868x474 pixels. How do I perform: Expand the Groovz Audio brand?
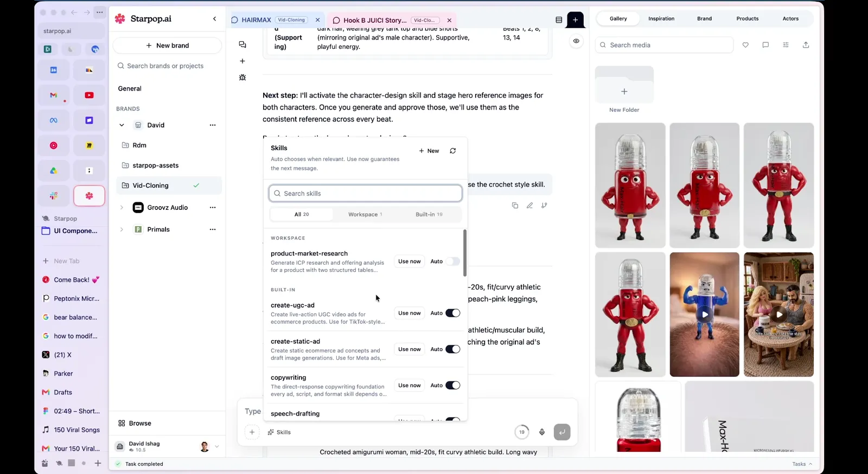click(122, 208)
